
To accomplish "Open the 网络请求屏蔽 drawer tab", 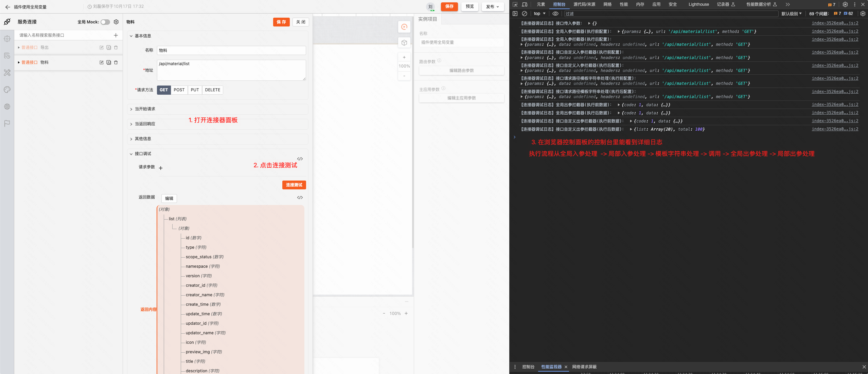I will coord(584,367).
